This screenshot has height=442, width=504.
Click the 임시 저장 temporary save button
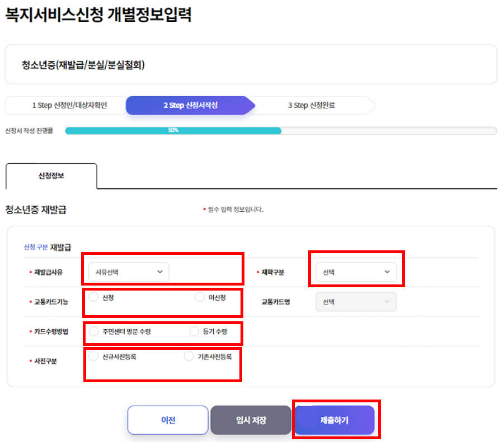pyautogui.click(x=251, y=420)
